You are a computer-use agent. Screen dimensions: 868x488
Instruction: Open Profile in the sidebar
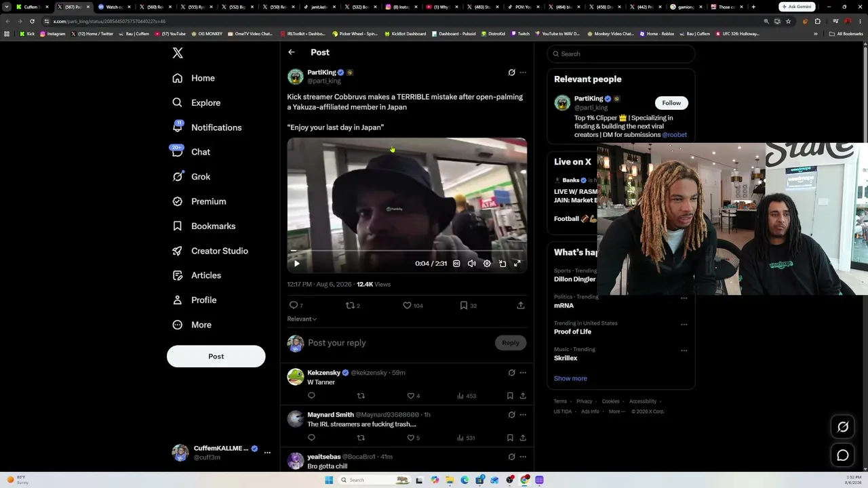pyautogui.click(x=194, y=300)
